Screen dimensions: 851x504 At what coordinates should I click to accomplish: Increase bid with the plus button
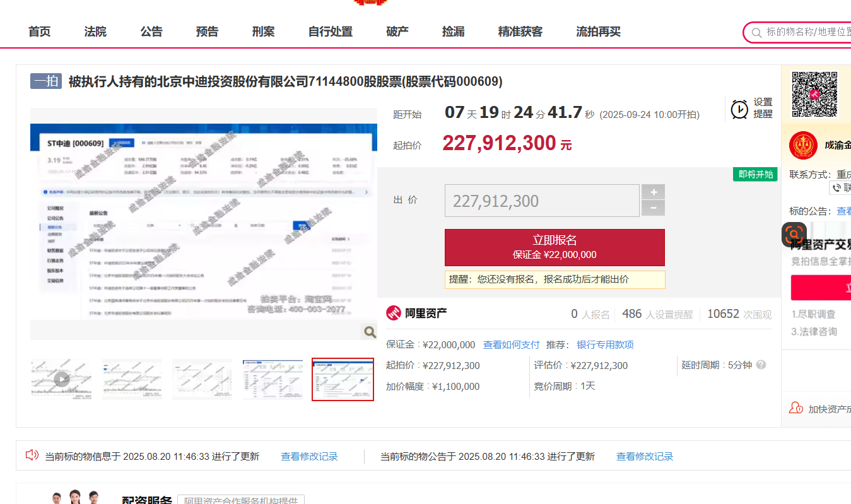click(653, 192)
